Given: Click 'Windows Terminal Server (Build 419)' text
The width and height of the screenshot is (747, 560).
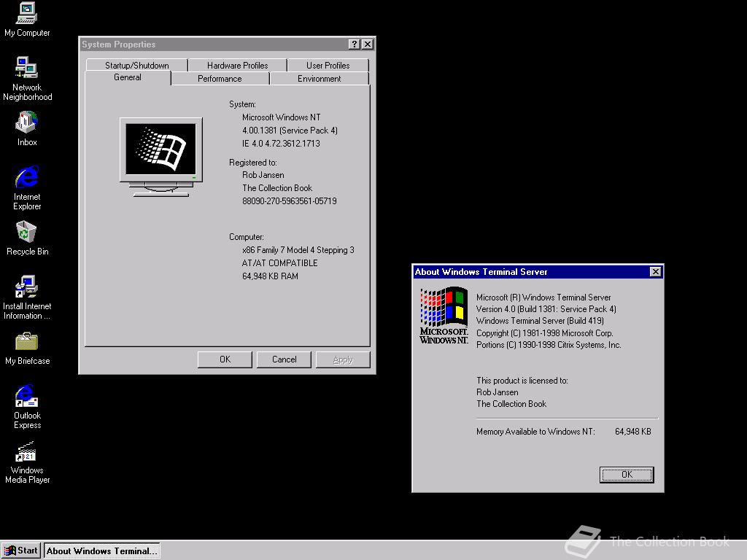Looking at the screenshot, I should coord(540,321).
